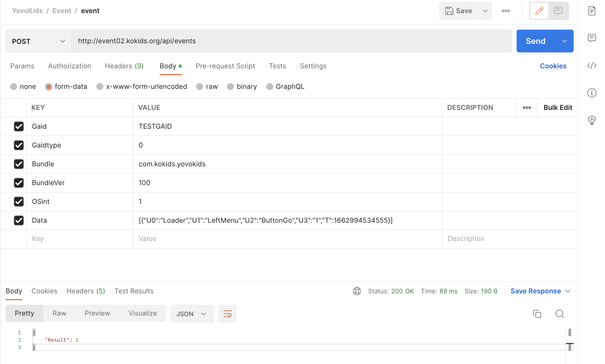Toggle line wrap icon in response

coord(227,314)
